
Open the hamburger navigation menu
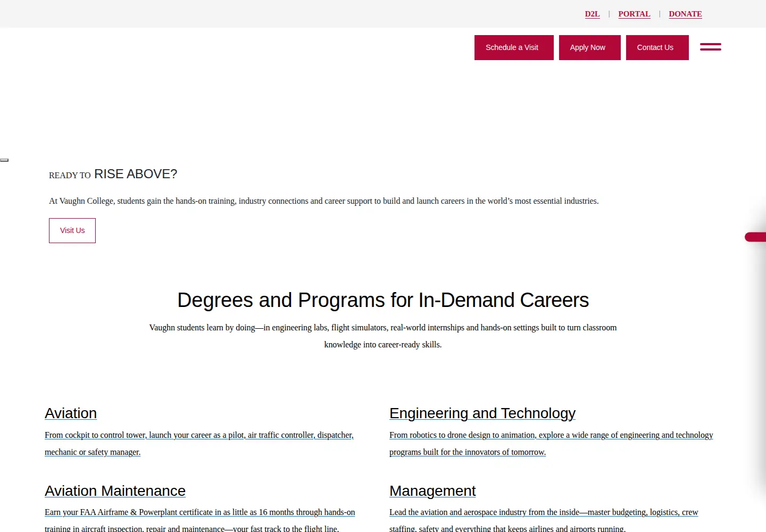710,47
